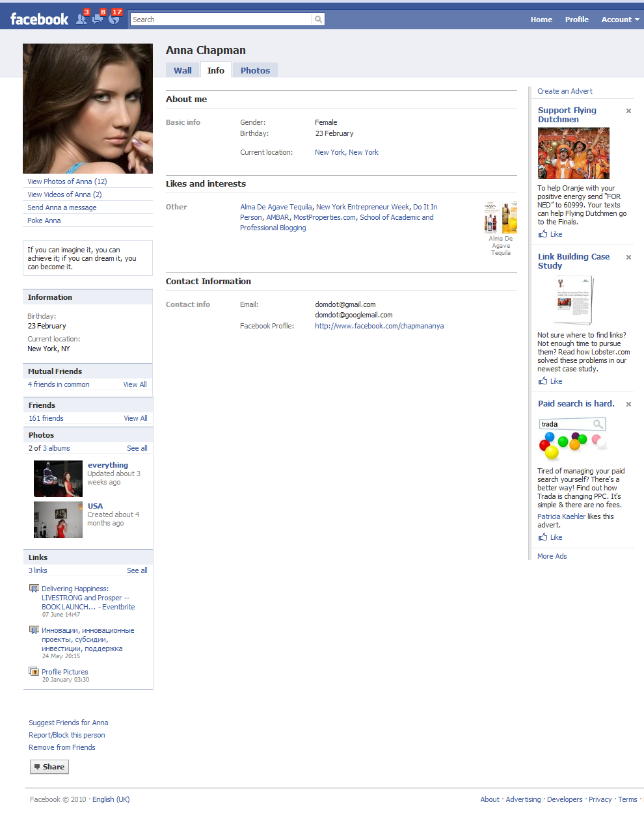Click Create an Advert link
The image size is (644, 813).
coord(565,91)
